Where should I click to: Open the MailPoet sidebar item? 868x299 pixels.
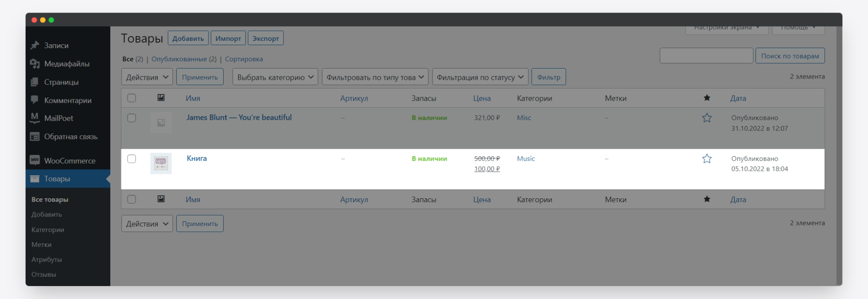[59, 118]
